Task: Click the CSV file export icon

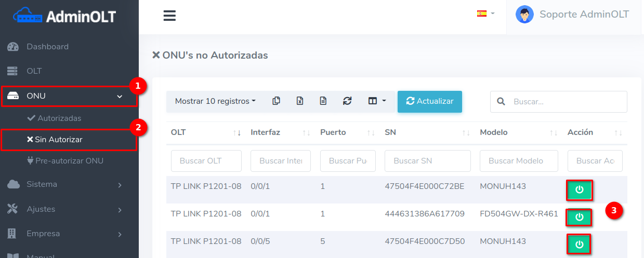Action: coord(323,101)
